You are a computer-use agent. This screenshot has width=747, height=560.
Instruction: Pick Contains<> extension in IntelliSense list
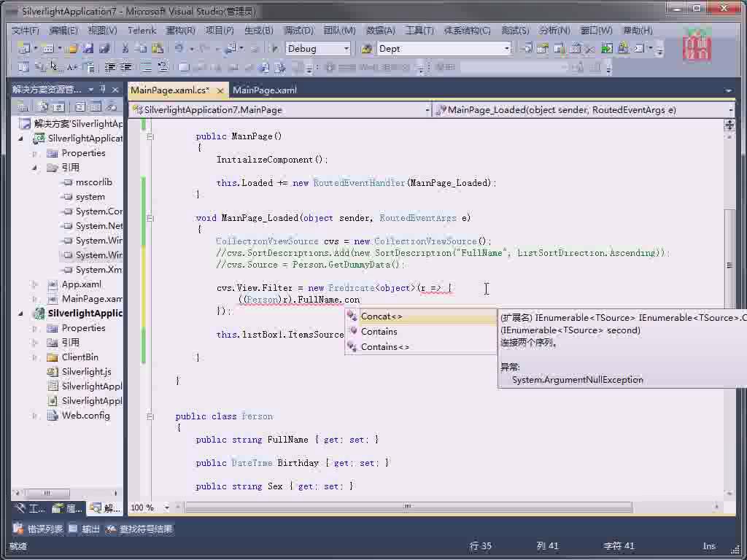421,347
